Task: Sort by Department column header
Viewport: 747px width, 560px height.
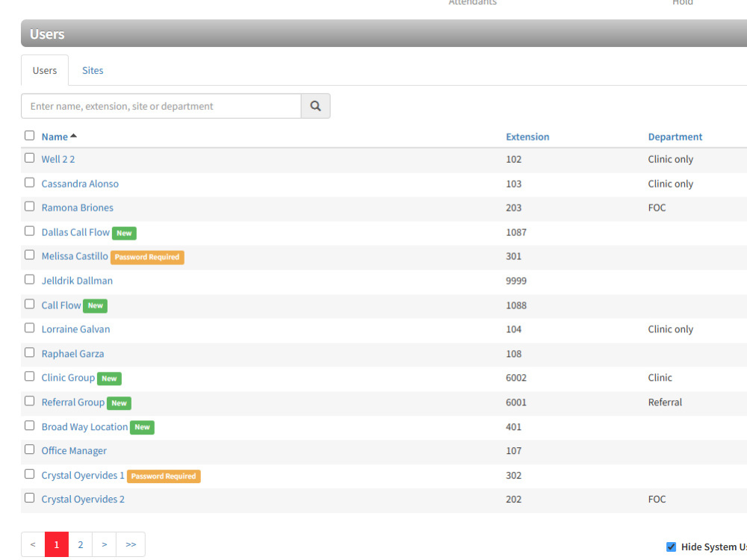Action: (675, 137)
